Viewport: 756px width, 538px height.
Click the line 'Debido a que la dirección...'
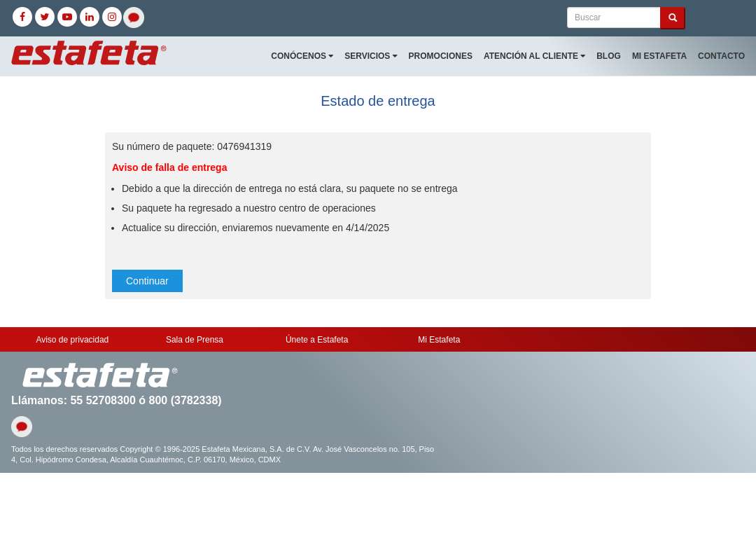pos(289,188)
